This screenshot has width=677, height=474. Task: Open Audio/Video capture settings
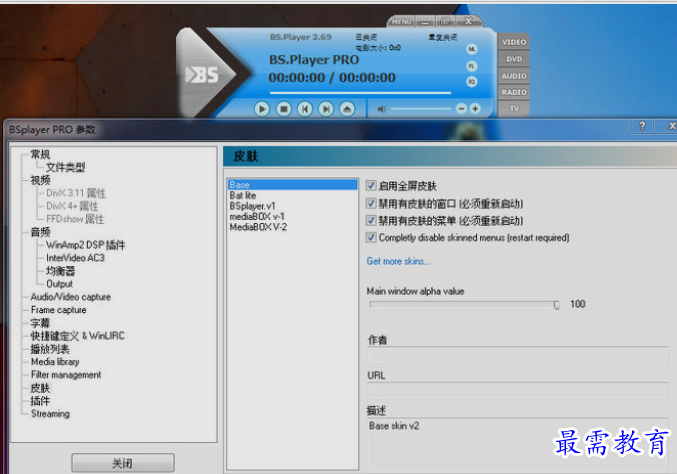click(x=71, y=297)
